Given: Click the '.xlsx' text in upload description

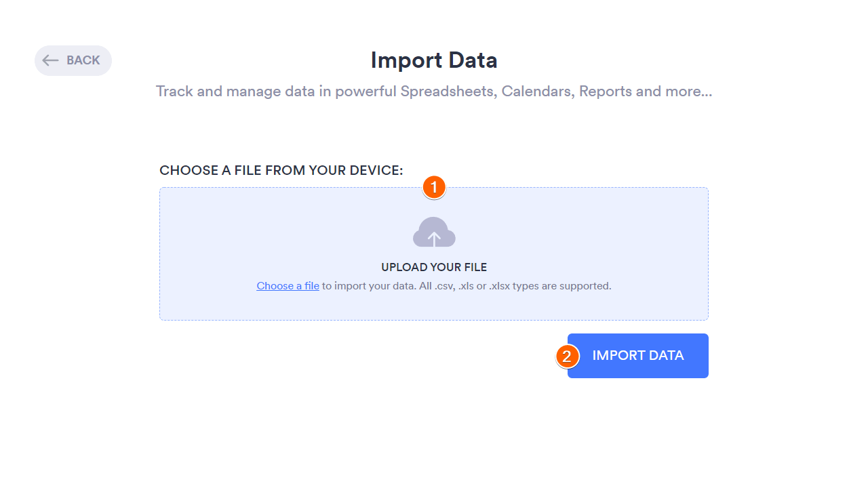Looking at the screenshot, I should click(x=500, y=286).
